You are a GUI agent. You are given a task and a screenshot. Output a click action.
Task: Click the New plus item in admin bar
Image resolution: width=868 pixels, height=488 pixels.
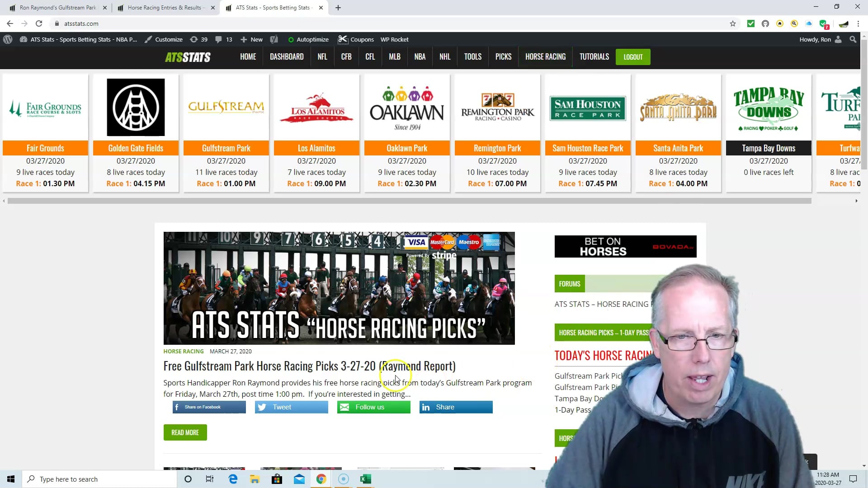click(251, 39)
